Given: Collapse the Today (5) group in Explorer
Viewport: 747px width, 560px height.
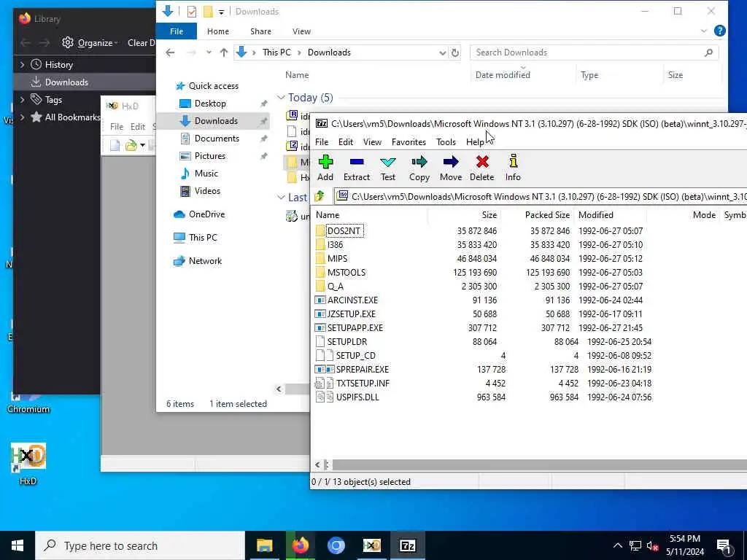Looking at the screenshot, I should pos(281,98).
